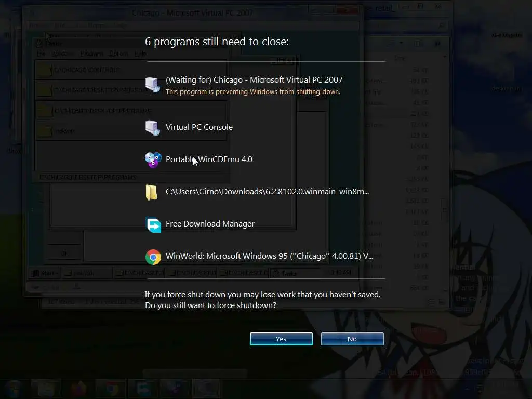Click "Do you still want to force shutdown?"
Image resolution: width=532 pixels, height=399 pixels.
tap(211, 305)
